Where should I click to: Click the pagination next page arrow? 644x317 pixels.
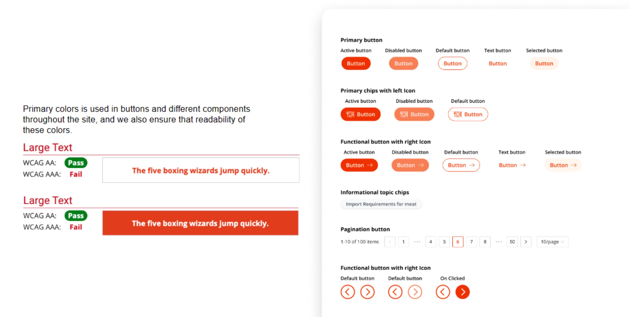pyautogui.click(x=526, y=242)
